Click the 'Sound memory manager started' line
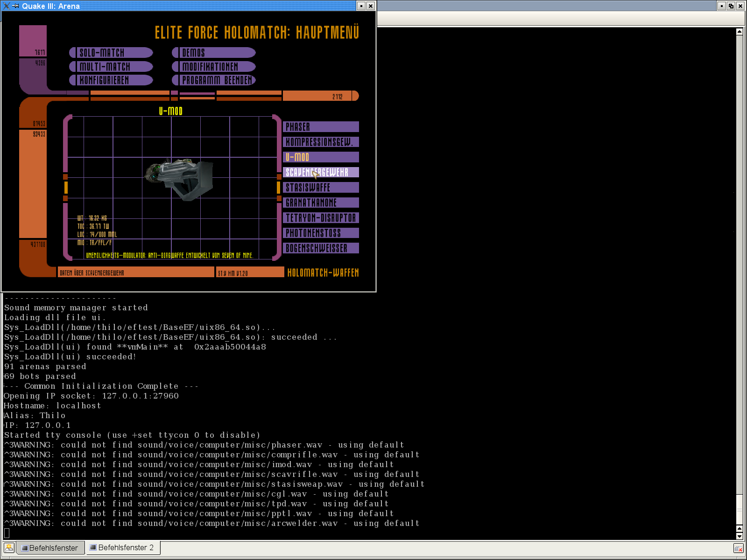747x560 pixels. pyautogui.click(x=76, y=308)
